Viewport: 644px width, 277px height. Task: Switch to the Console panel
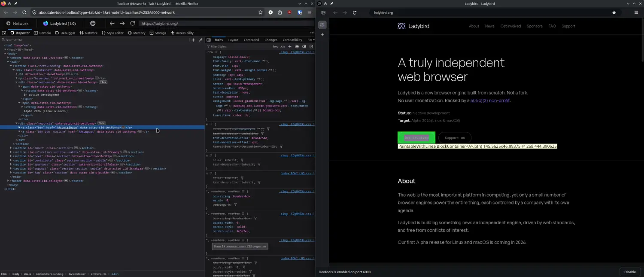[42, 33]
